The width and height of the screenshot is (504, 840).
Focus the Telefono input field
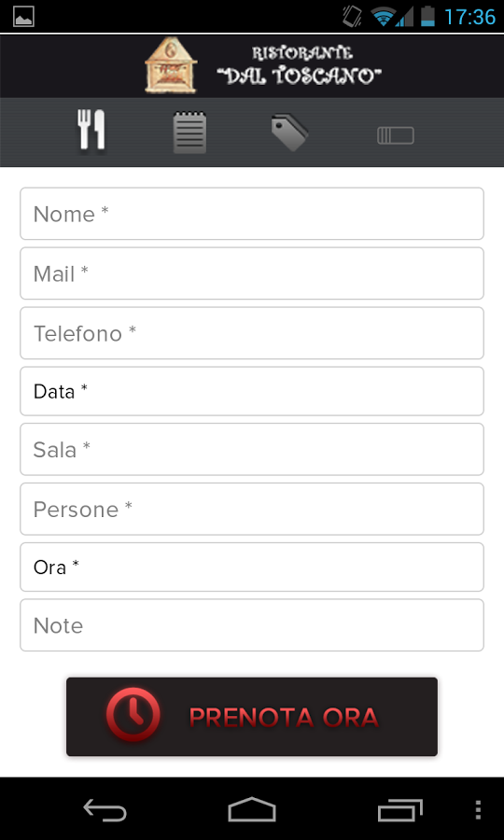[252, 333]
